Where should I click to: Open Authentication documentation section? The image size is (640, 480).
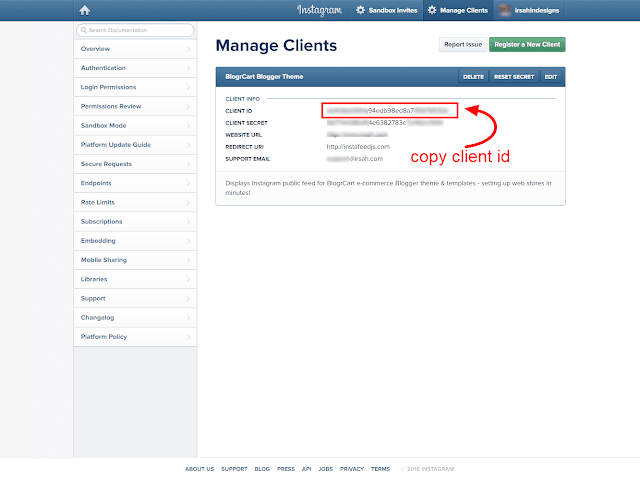135,68
